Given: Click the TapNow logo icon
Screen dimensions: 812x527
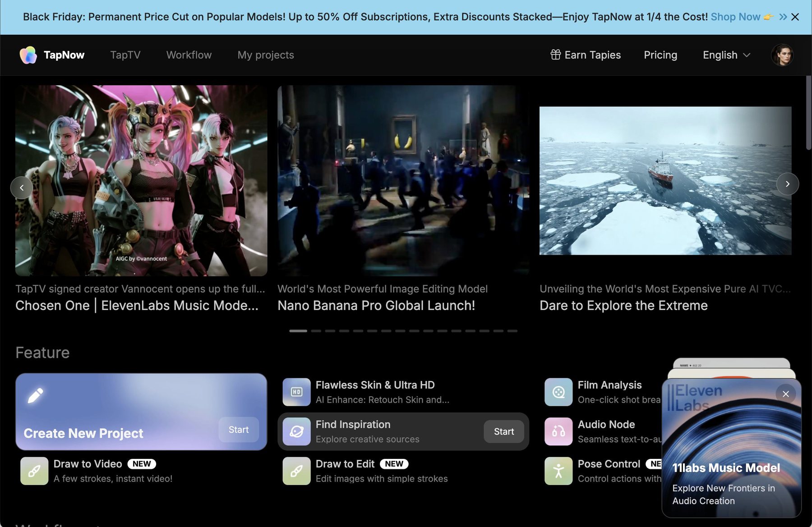Looking at the screenshot, I should pyautogui.click(x=28, y=55).
